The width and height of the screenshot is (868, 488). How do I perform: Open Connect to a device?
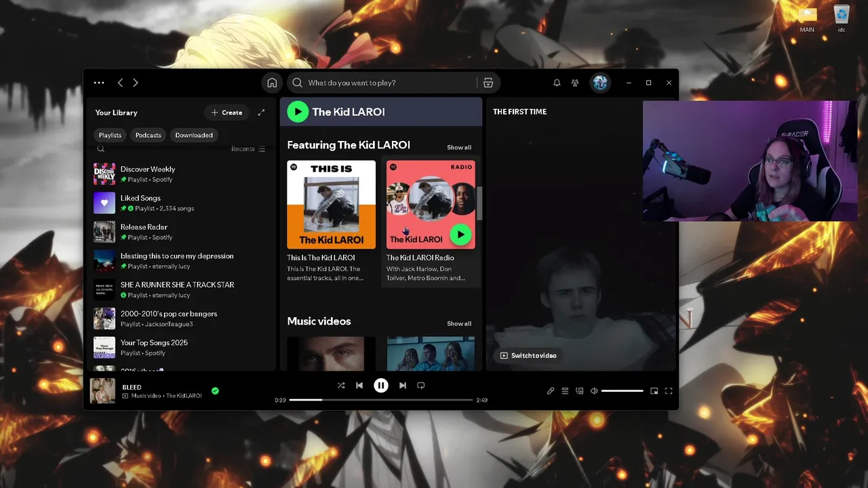tap(580, 391)
